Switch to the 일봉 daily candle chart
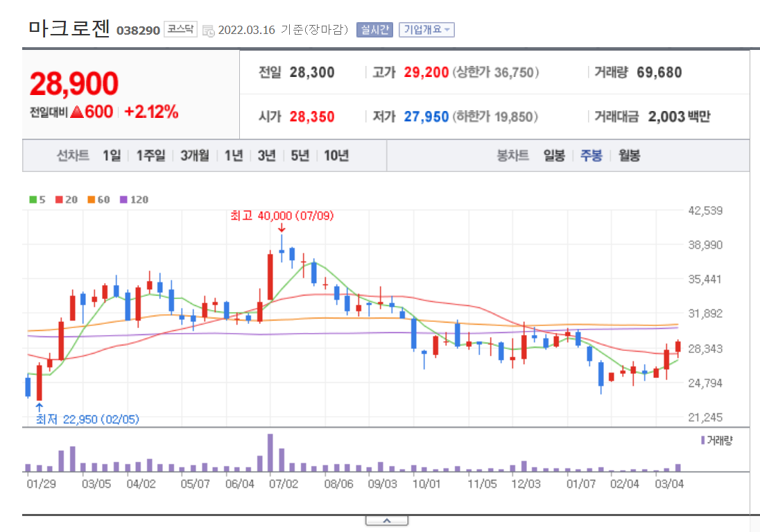760x532 pixels. (554, 155)
